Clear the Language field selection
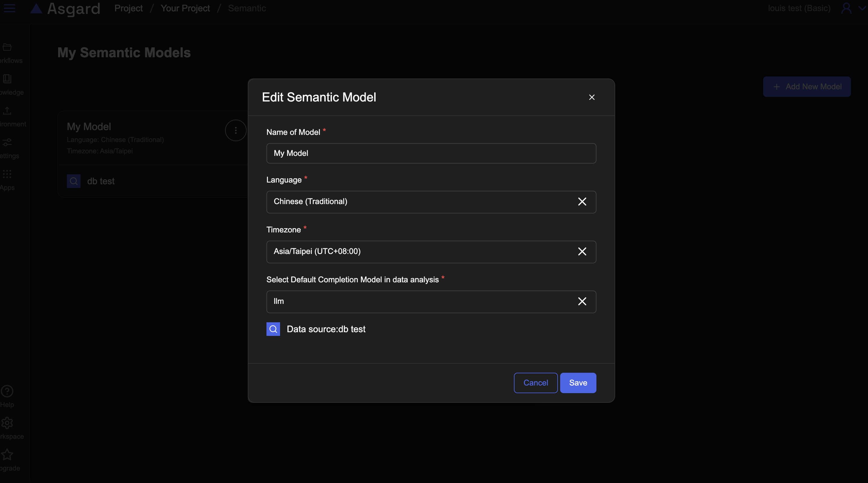This screenshot has width=868, height=483. (582, 202)
